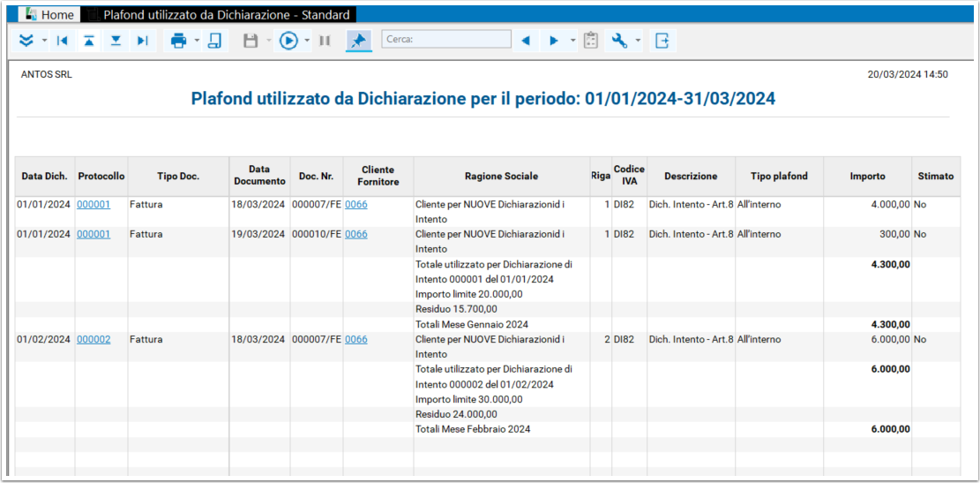Jump to last page of the report
The height and width of the screenshot is (483, 980).
pyautogui.click(x=143, y=41)
